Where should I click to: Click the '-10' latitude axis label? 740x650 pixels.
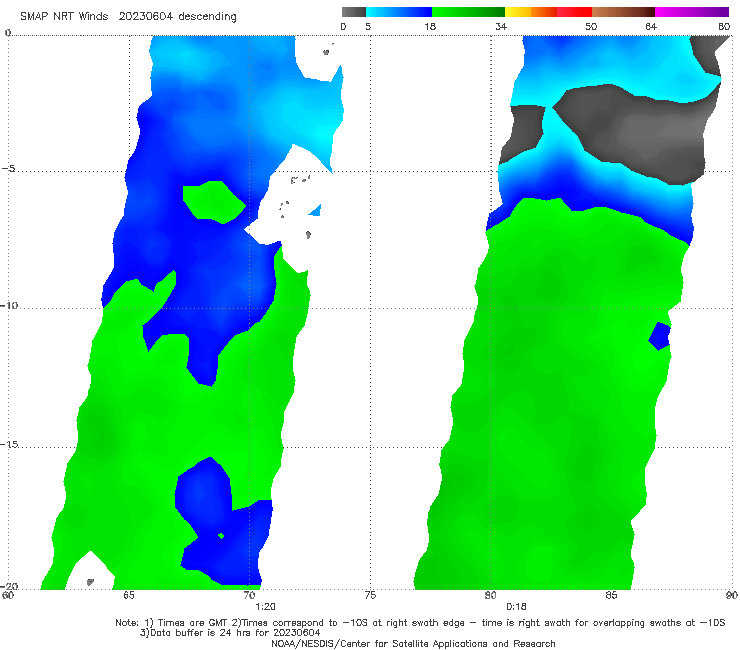click(9, 305)
